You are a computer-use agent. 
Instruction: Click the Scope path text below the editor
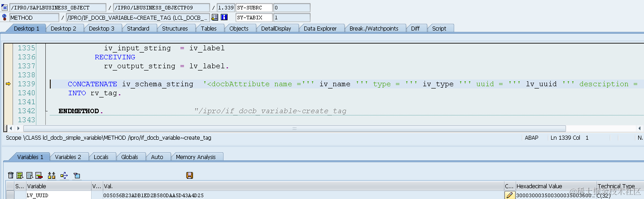pos(109,138)
